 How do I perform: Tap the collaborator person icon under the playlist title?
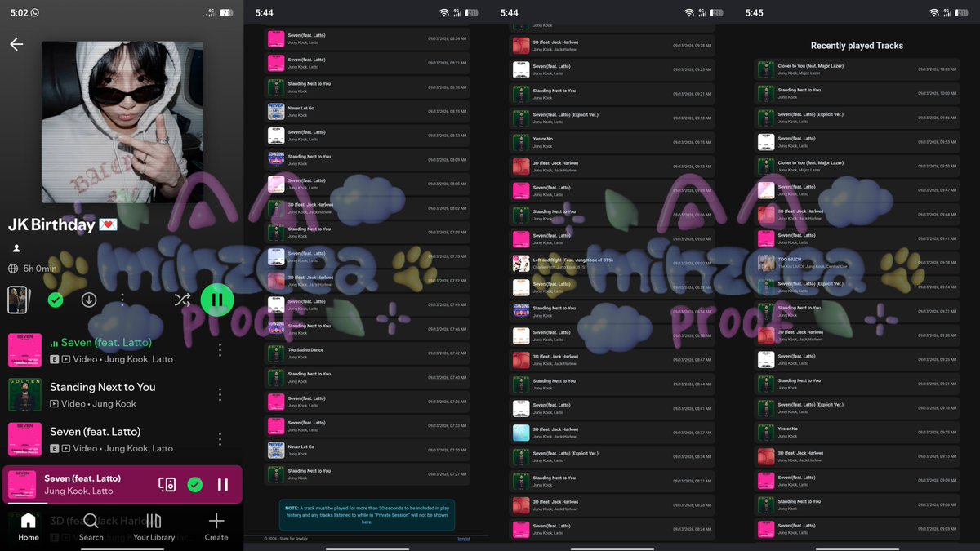tap(16, 248)
